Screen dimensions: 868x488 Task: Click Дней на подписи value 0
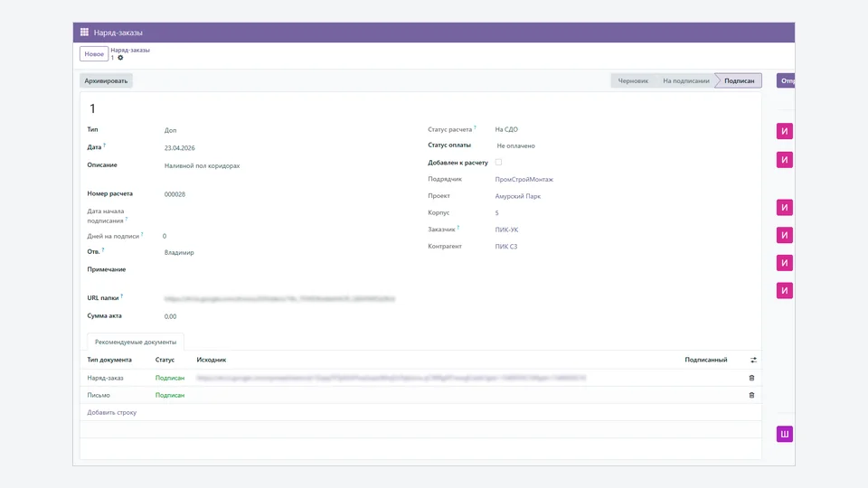pyautogui.click(x=165, y=236)
